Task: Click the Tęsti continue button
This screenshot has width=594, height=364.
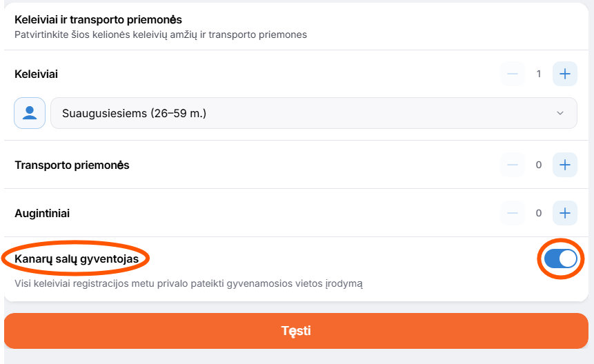Action: tap(296, 331)
